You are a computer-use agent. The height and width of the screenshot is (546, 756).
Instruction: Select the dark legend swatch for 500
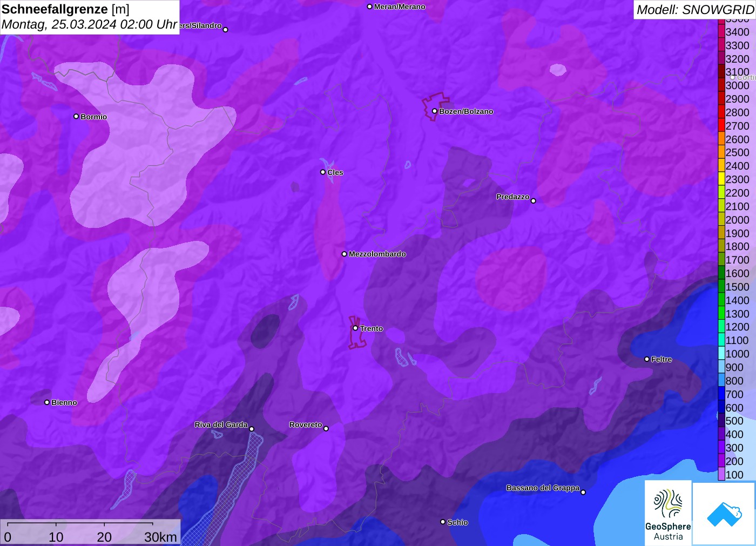pos(721,420)
